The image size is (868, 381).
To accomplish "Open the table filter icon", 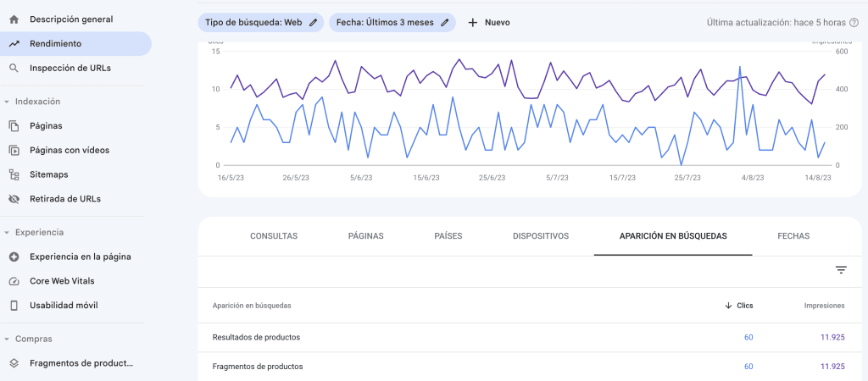I will (841, 270).
